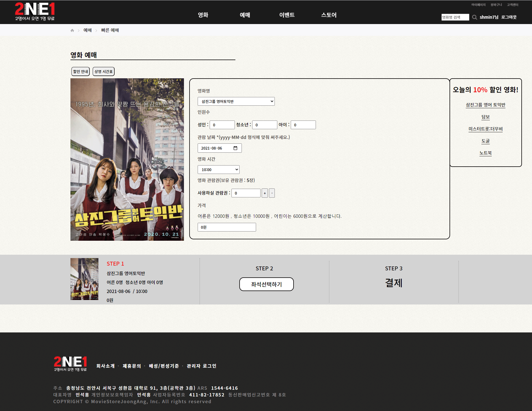The image size is (532, 411).
Task: Click the 성인 count input field
Action: [x=222, y=125]
